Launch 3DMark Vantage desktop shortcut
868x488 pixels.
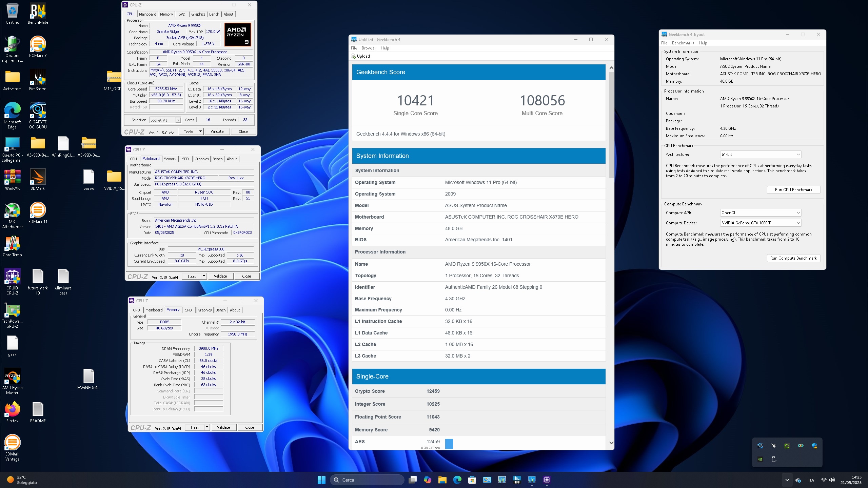click(12, 448)
